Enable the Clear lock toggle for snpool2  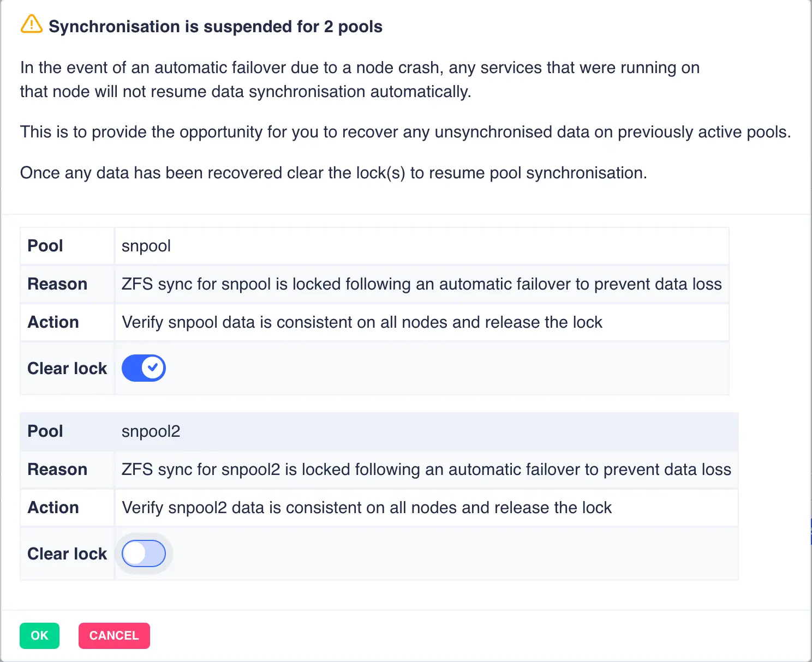point(144,554)
